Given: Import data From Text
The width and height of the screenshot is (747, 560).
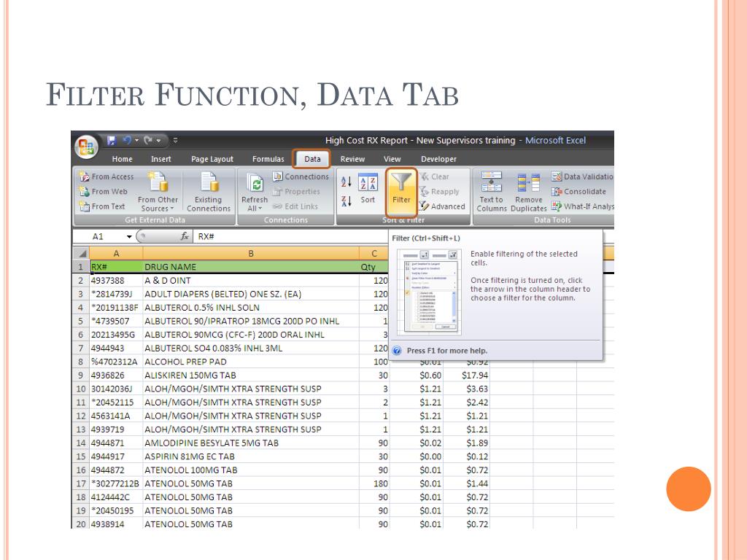Looking at the screenshot, I should click(x=102, y=206).
